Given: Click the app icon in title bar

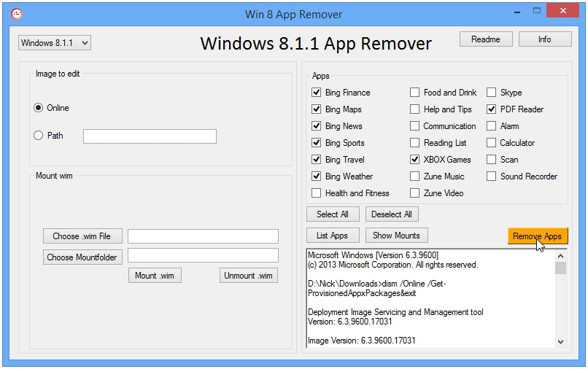Looking at the screenshot, I should pos(17,14).
